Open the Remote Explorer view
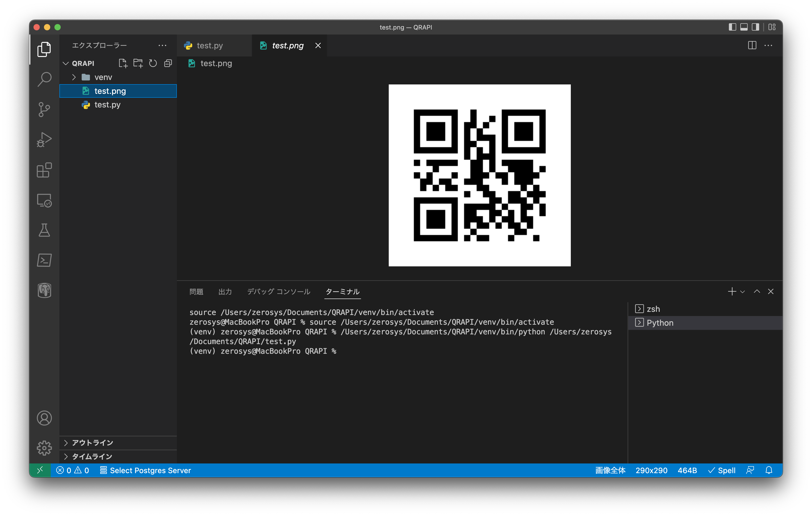 coord(44,200)
